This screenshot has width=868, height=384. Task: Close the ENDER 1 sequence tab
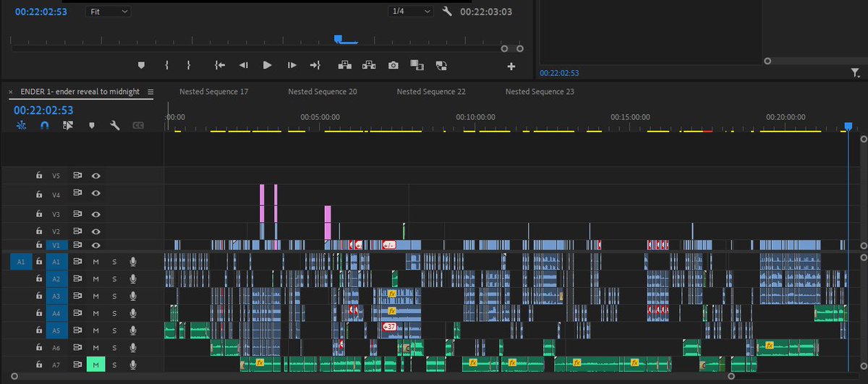[x=10, y=92]
